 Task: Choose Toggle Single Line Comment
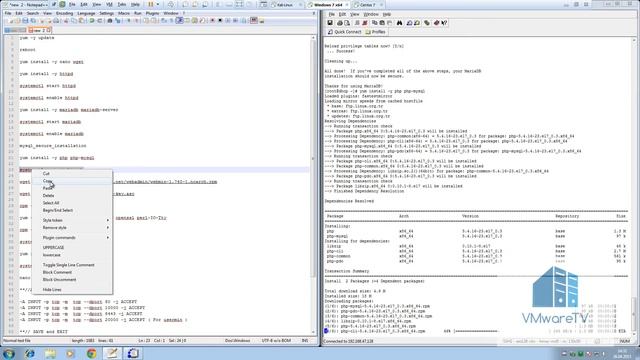tap(69, 265)
